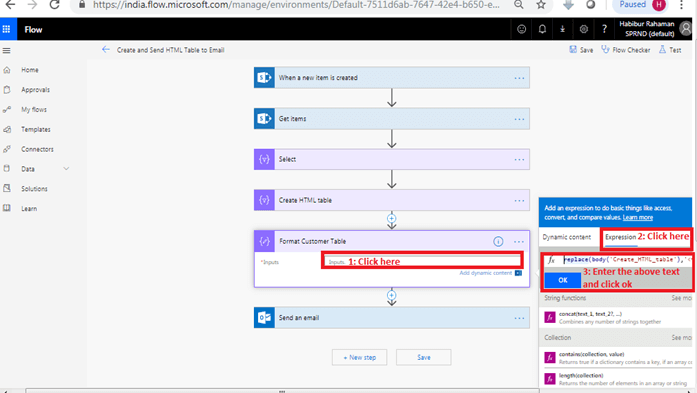Click the Create HTML table action icon
Screen dimensions: 697x393
pos(264,200)
